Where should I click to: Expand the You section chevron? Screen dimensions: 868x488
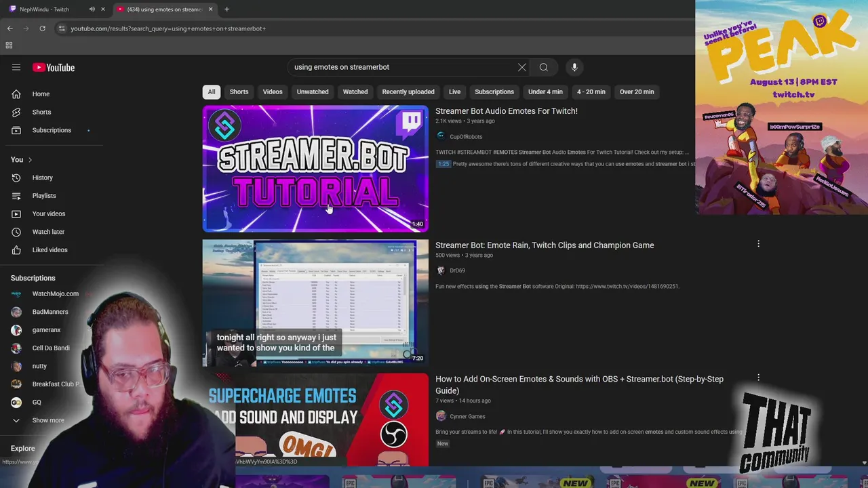[30, 160]
